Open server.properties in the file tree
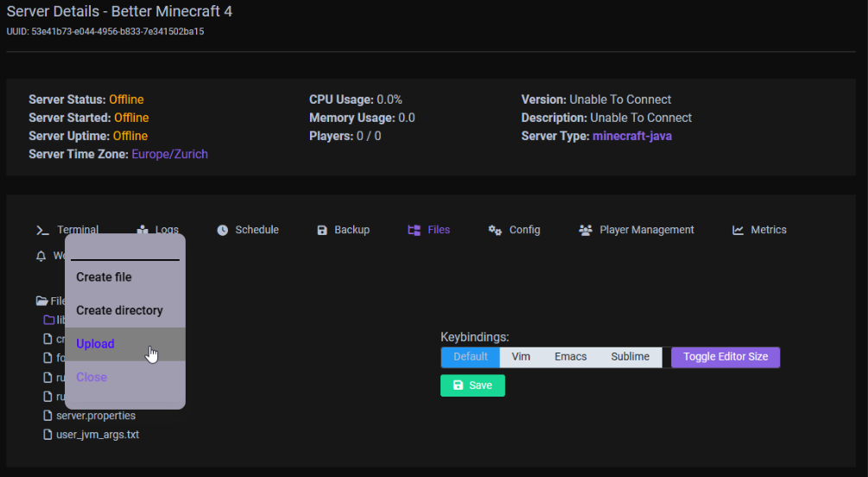The height and width of the screenshot is (477, 868). (x=96, y=416)
